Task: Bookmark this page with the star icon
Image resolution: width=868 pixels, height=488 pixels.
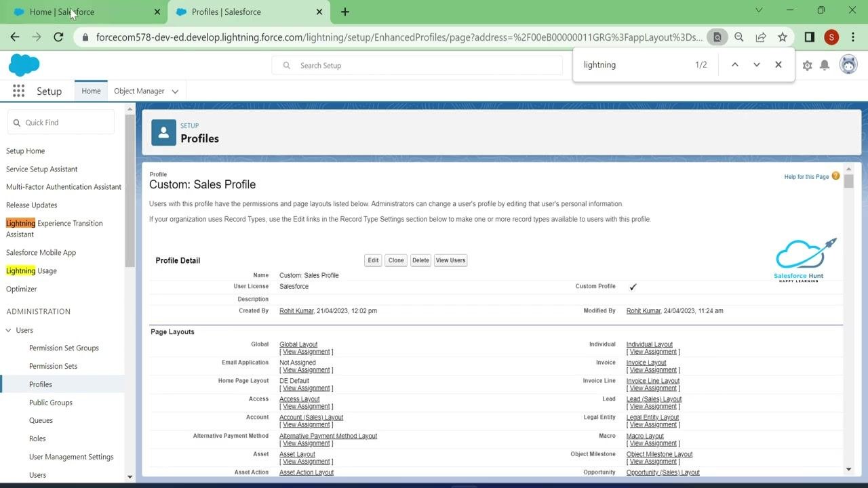Action: [x=783, y=37]
